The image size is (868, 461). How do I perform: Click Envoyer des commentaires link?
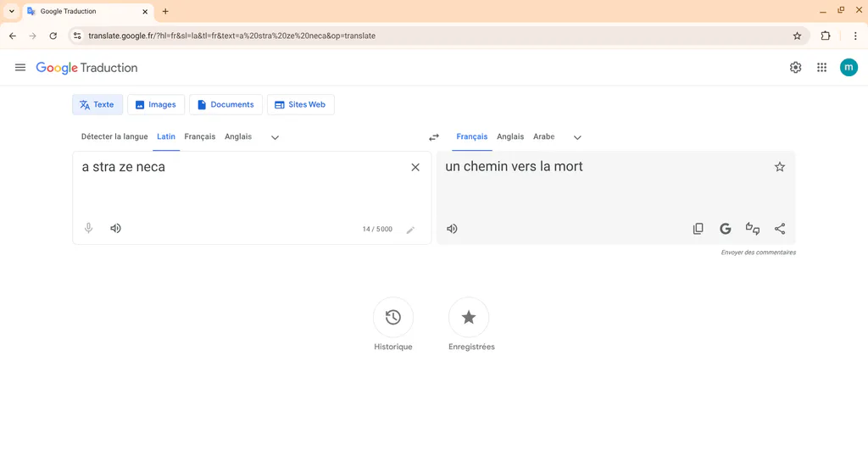759,253
